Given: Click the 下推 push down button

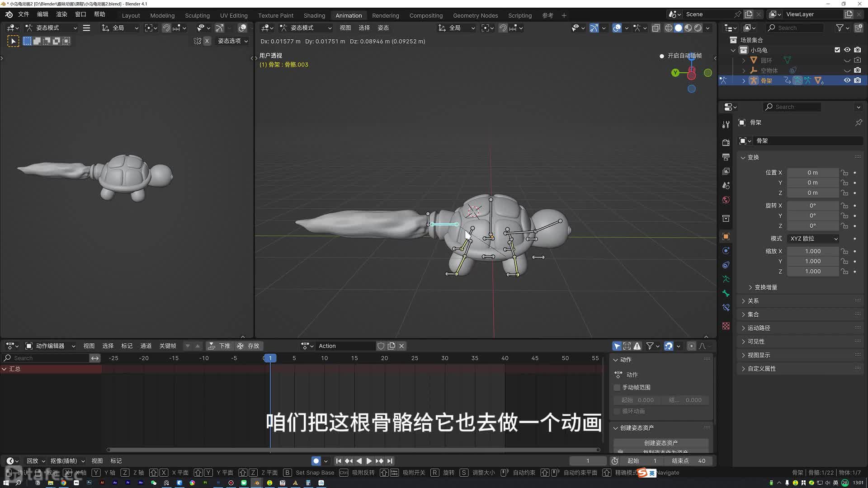Looking at the screenshot, I should [x=219, y=346].
